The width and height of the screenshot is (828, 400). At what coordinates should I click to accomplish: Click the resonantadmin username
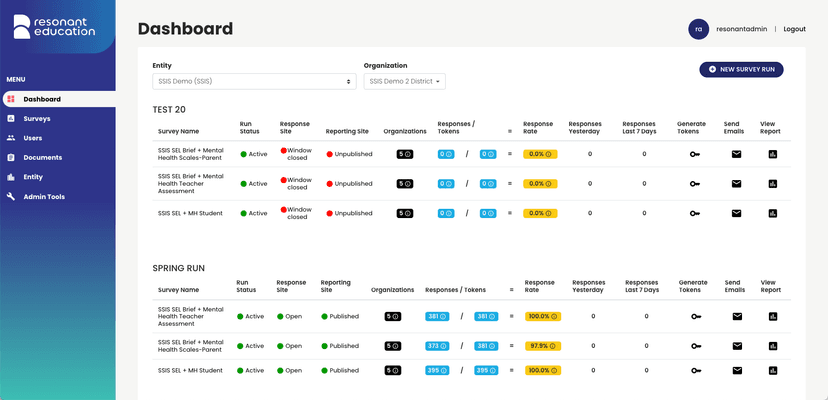(x=741, y=29)
